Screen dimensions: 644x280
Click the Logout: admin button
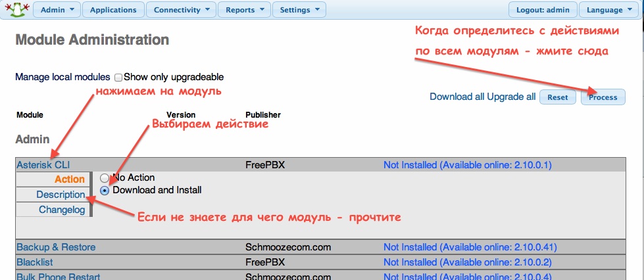[543, 10]
